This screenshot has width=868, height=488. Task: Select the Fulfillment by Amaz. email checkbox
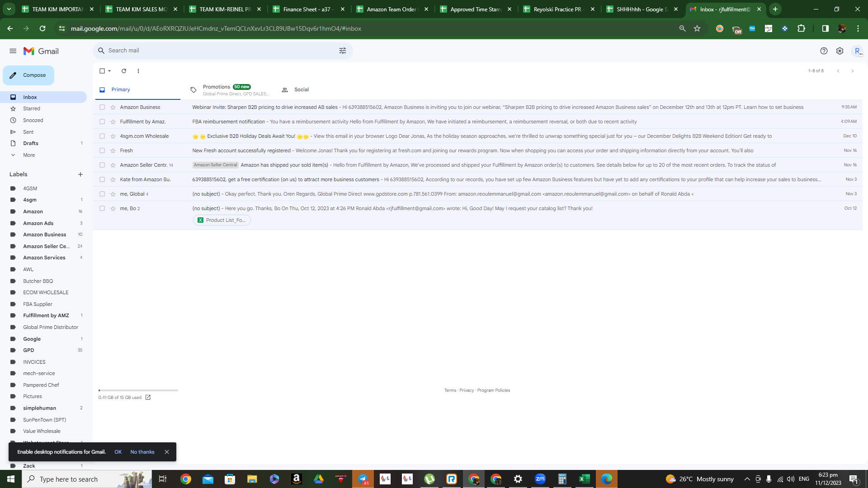pos(102,122)
